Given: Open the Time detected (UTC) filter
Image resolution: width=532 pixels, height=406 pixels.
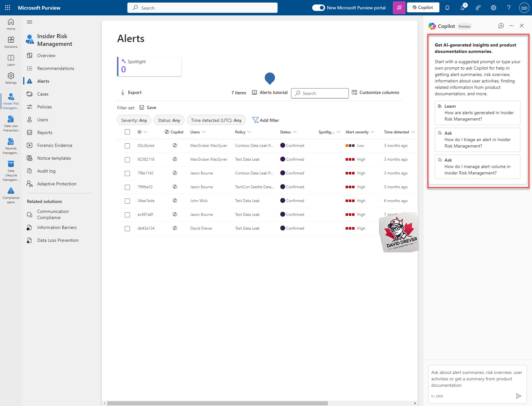Looking at the screenshot, I should pyautogui.click(x=216, y=120).
